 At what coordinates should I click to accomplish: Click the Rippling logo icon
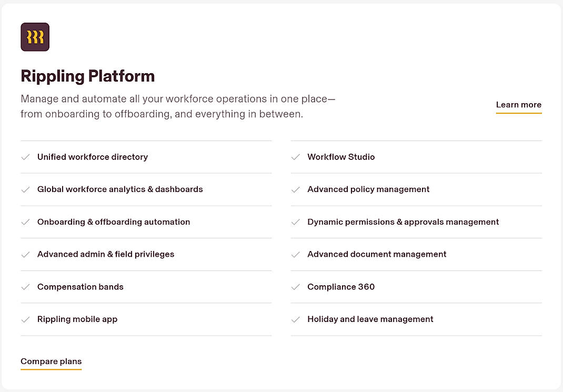click(35, 37)
